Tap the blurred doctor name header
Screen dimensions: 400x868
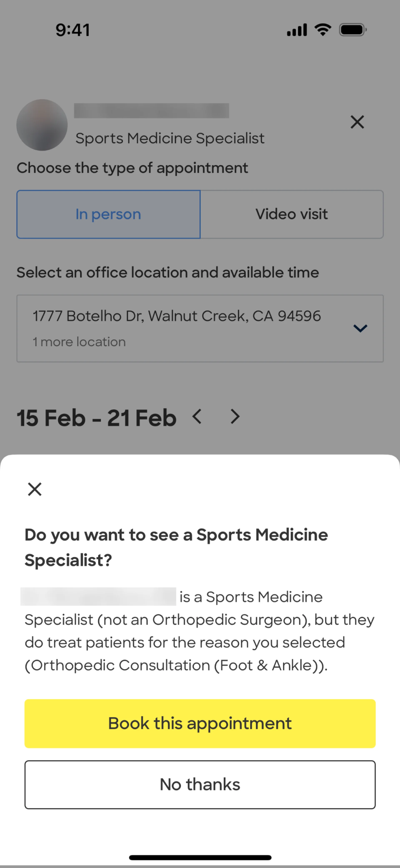(x=151, y=111)
